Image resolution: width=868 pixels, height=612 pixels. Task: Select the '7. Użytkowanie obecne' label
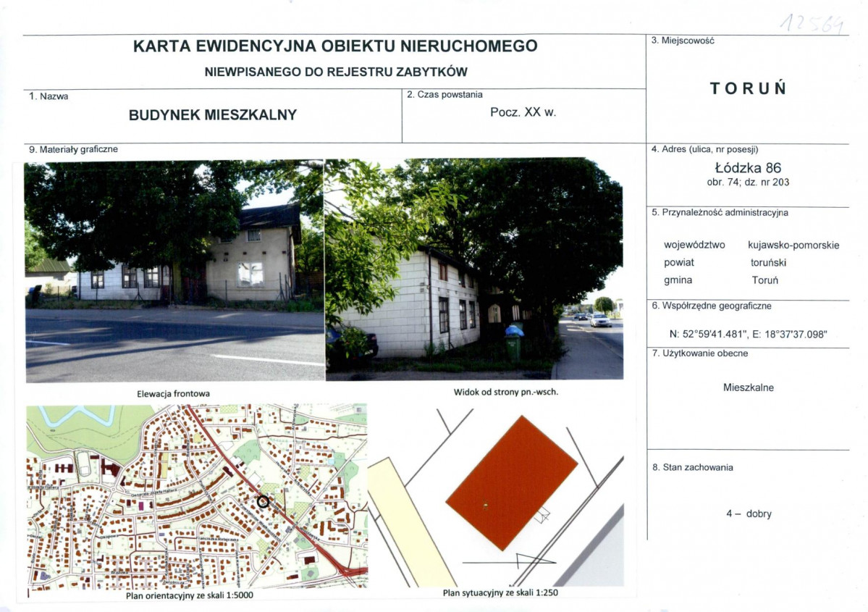700,353
